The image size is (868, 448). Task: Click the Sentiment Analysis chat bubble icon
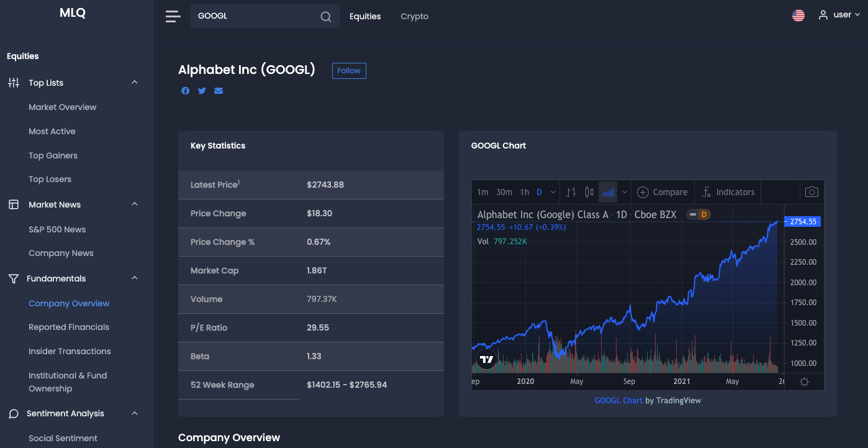(x=14, y=413)
